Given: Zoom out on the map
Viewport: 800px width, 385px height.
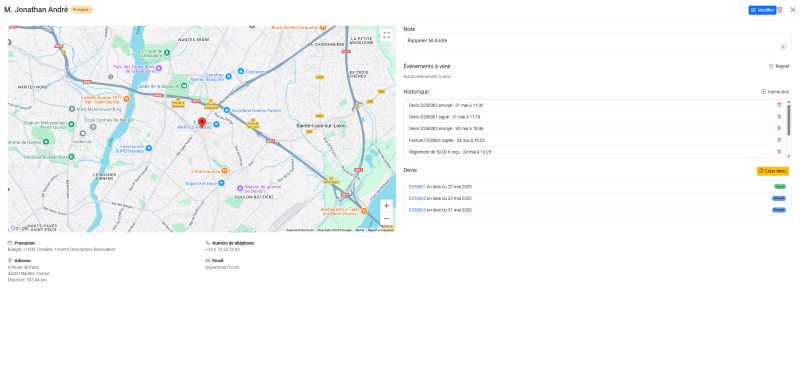Looking at the screenshot, I should pos(386,219).
